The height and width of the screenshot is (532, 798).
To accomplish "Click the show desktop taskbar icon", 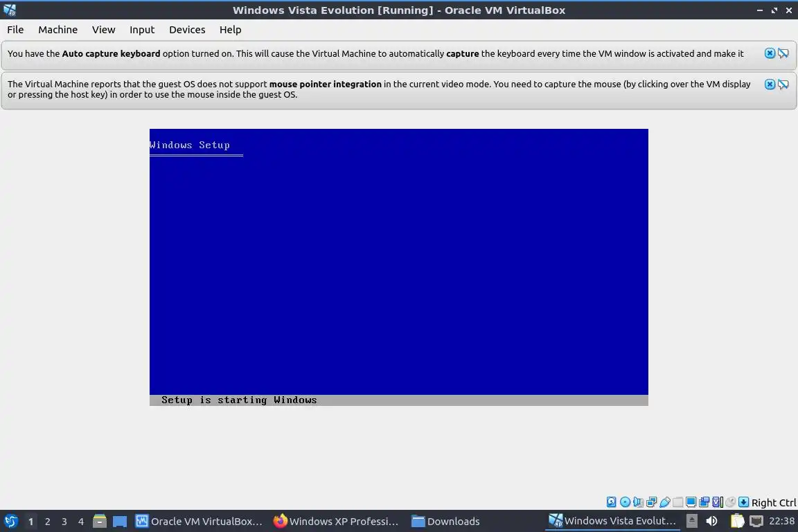I will pyautogui.click(x=120, y=522).
